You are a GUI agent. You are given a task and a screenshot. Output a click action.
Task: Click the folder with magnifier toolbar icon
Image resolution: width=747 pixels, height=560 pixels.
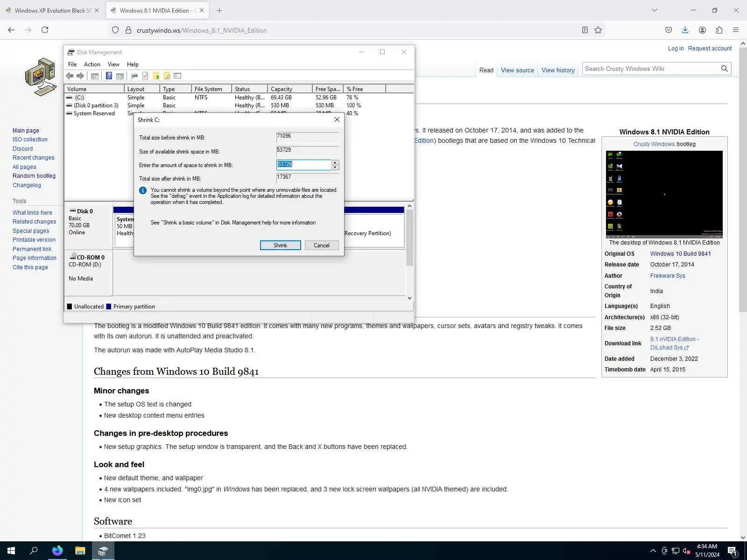click(167, 76)
